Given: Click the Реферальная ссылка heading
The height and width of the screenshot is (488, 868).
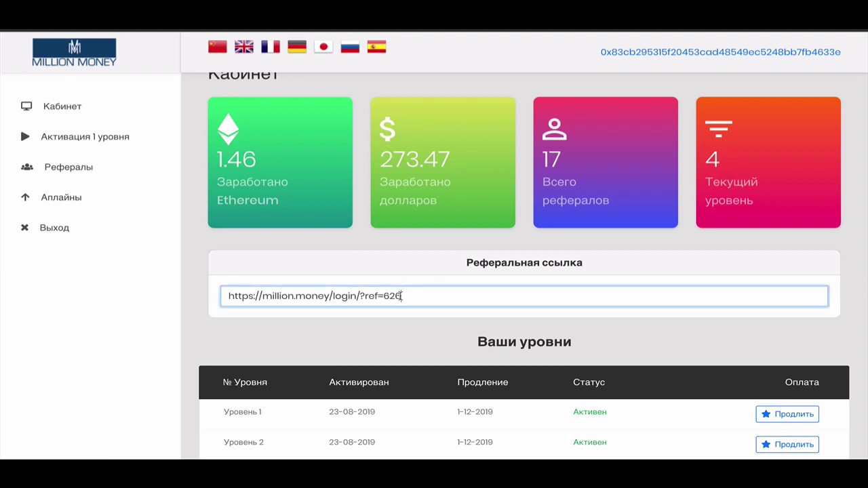Looking at the screenshot, I should pyautogui.click(x=524, y=262).
